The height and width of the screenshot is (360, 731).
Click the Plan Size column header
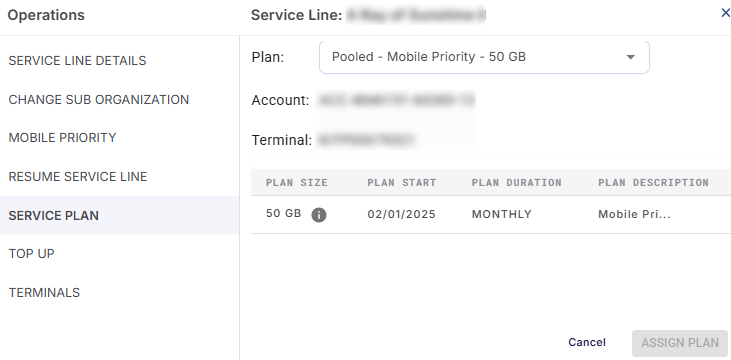coord(297,182)
